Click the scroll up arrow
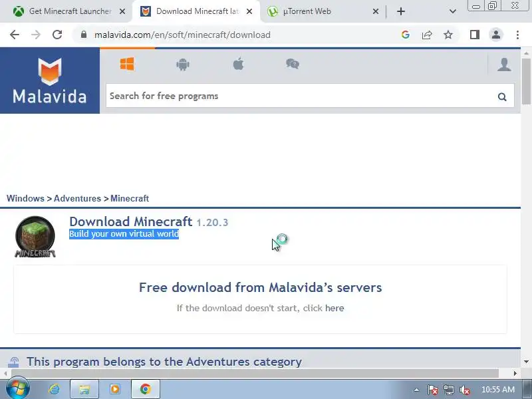Screen dimensions: 532x399 pyautogui.click(x=526, y=53)
